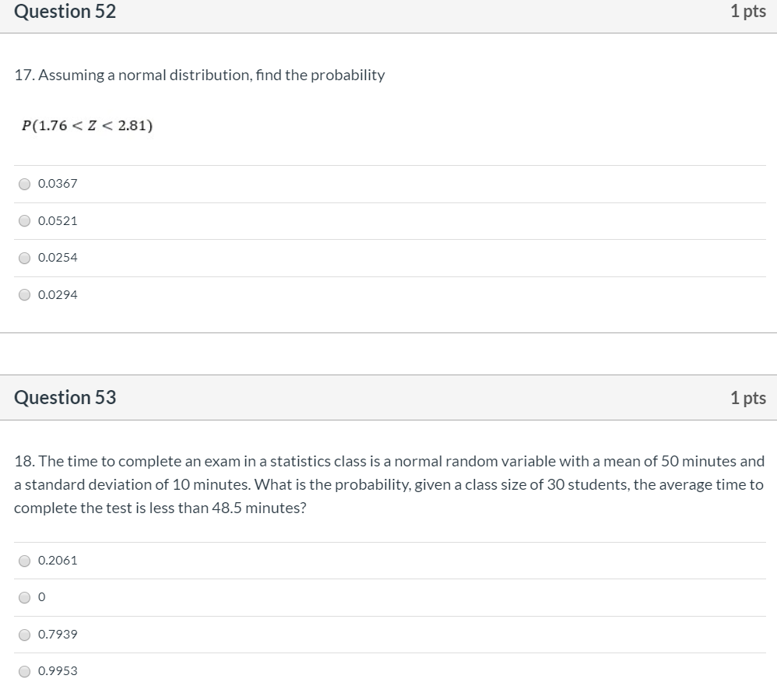Select answer option 0.0254 for Question 52
The image size is (777, 700).
[24, 258]
